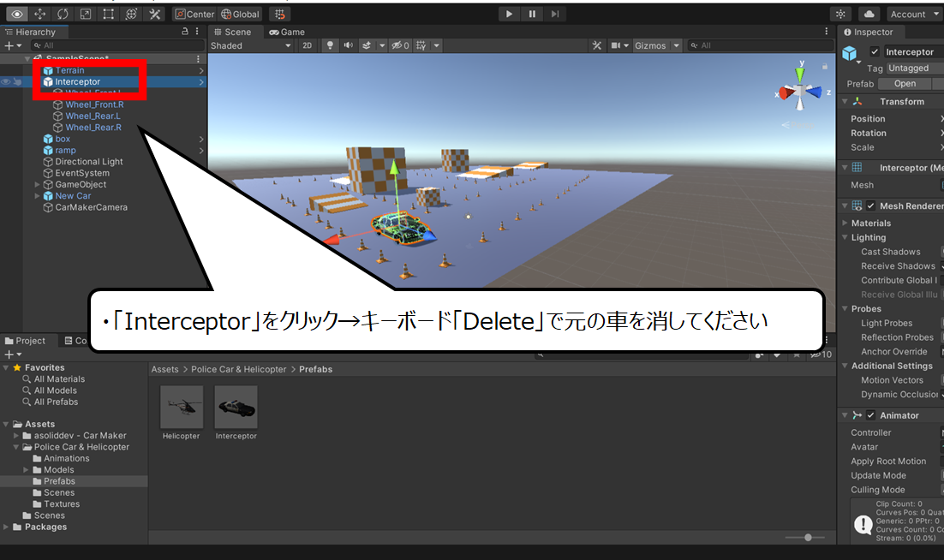Toggle scene audio in Scene view
Viewport: 944px width, 560px height.
tap(348, 45)
